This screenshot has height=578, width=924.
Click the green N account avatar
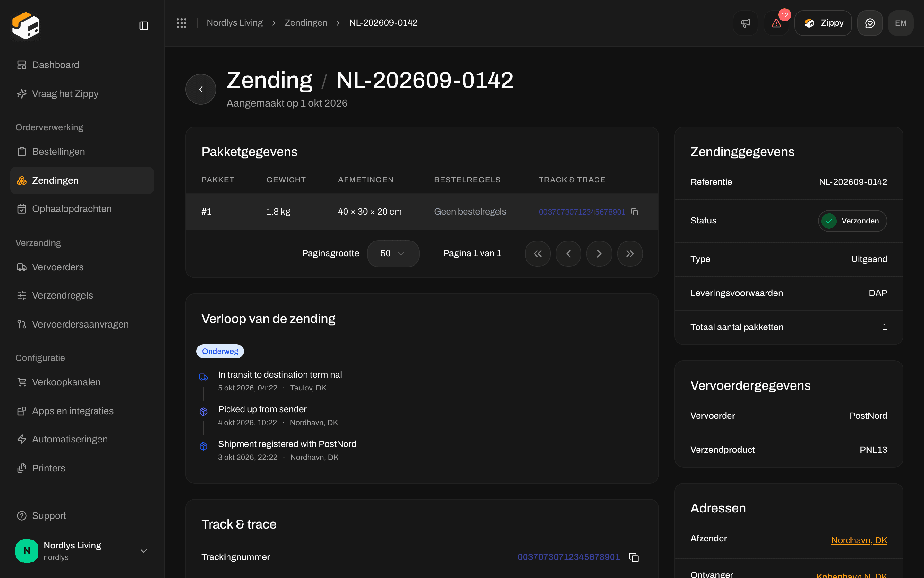(x=27, y=551)
